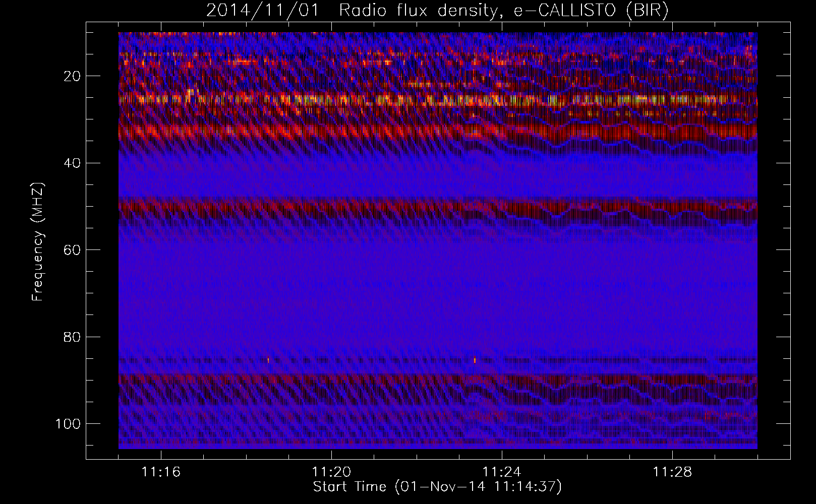The height and width of the screenshot is (504, 816).
Task: Click the frequency tick label '80'
Action: click(73, 337)
